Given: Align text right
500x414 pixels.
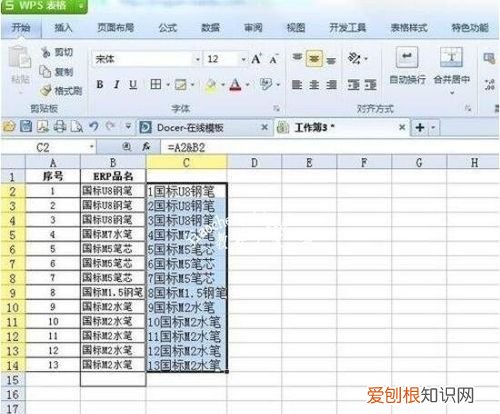Looking at the screenshot, I should click(331, 85).
